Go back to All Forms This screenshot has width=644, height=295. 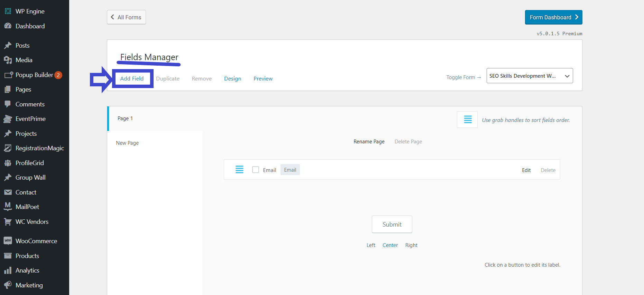(x=126, y=17)
